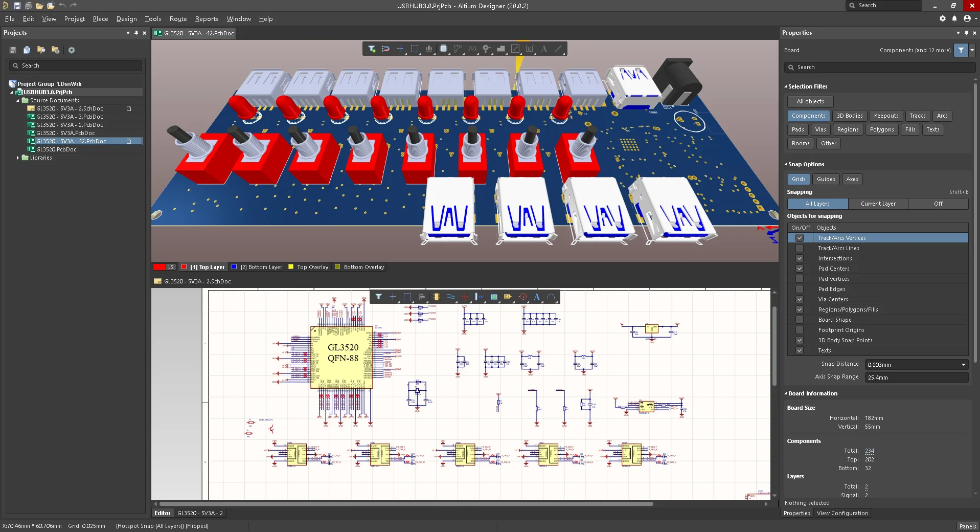Select the GL3520 - 5V3A - 42.PcbDoc document tab
This screenshot has height=532, width=980.
point(195,33)
